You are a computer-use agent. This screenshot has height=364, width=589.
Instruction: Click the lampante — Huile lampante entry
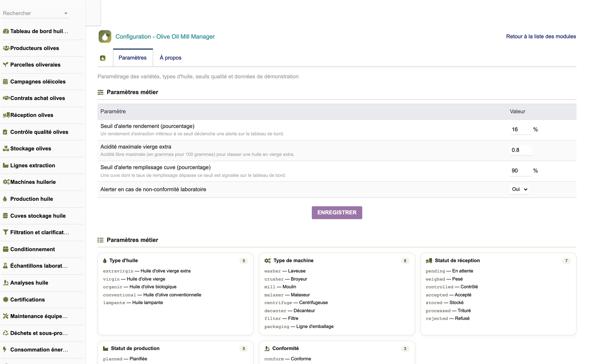(x=133, y=303)
